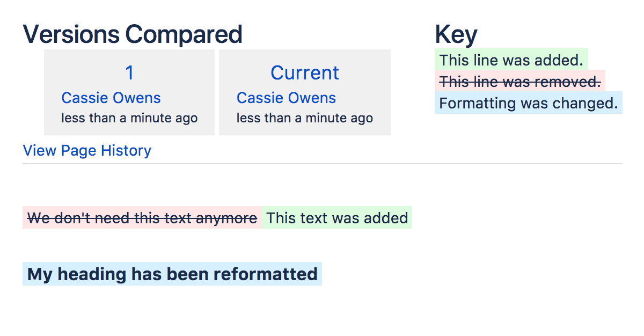Click the Versions Compared heading
This screenshot has height=336, width=644.
pos(133,34)
